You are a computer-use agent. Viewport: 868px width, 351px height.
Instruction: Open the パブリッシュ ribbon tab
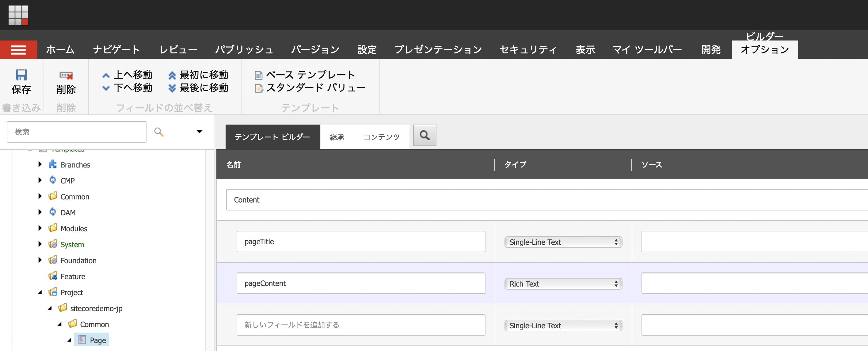click(x=244, y=50)
